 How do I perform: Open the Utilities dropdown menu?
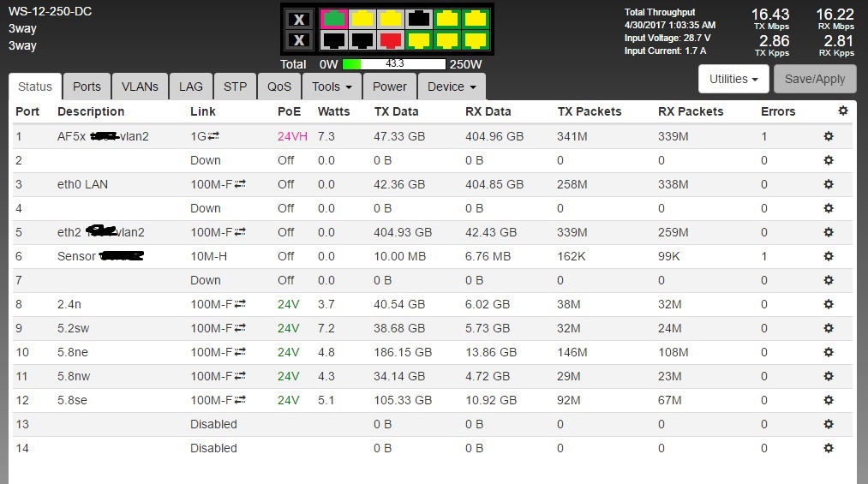click(x=734, y=79)
